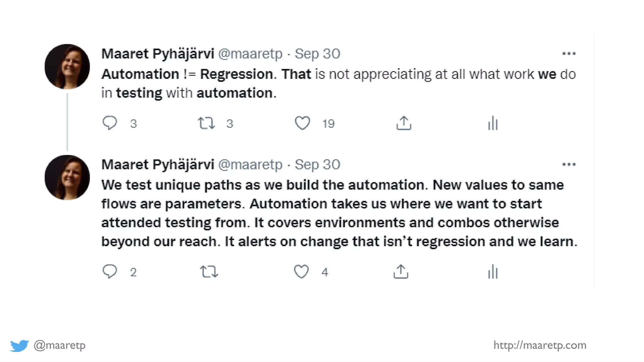Image resolution: width=644 pixels, height=362 pixels.
Task: Retweet the second tweet about unique paths
Action: tap(209, 271)
